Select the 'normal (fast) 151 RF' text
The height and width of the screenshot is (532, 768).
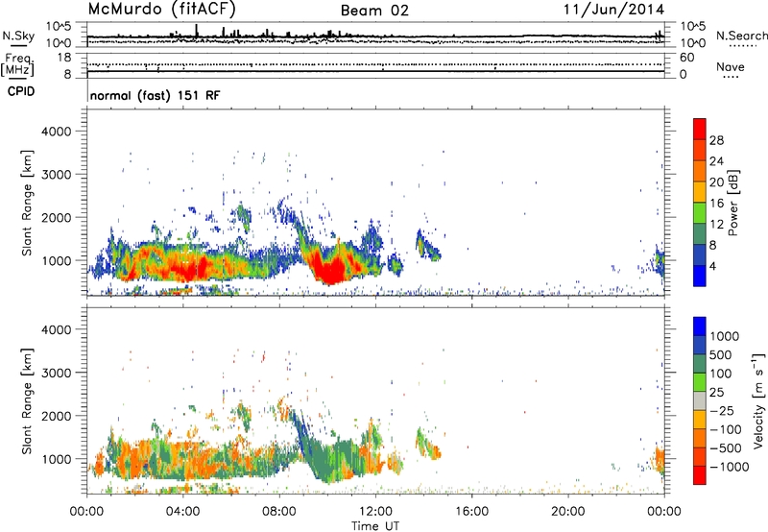click(x=156, y=95)
